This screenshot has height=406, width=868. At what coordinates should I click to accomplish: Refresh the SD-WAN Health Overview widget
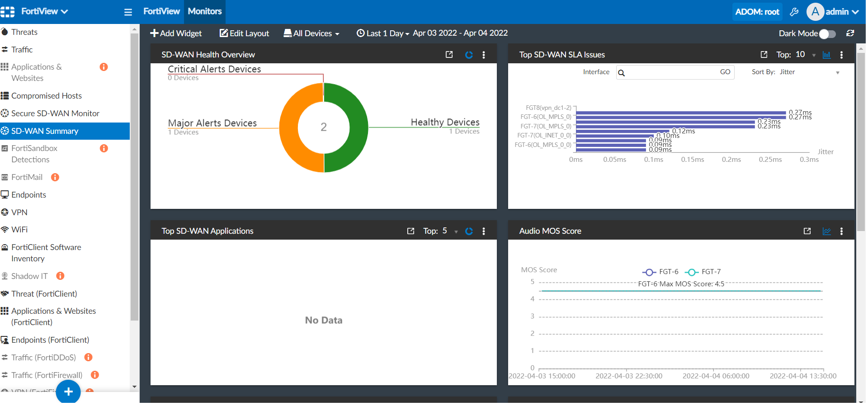469,55
